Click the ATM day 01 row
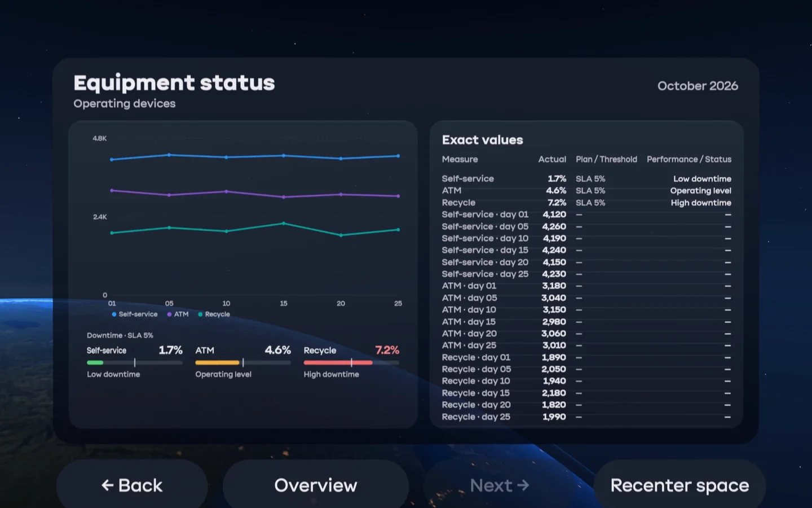The image size is (812, 508). pyautogui.click(x=586, y=286)
